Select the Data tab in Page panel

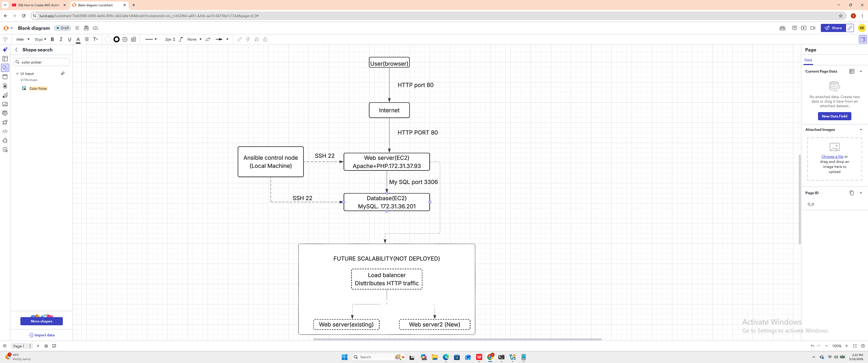click(x=808, y=60)
